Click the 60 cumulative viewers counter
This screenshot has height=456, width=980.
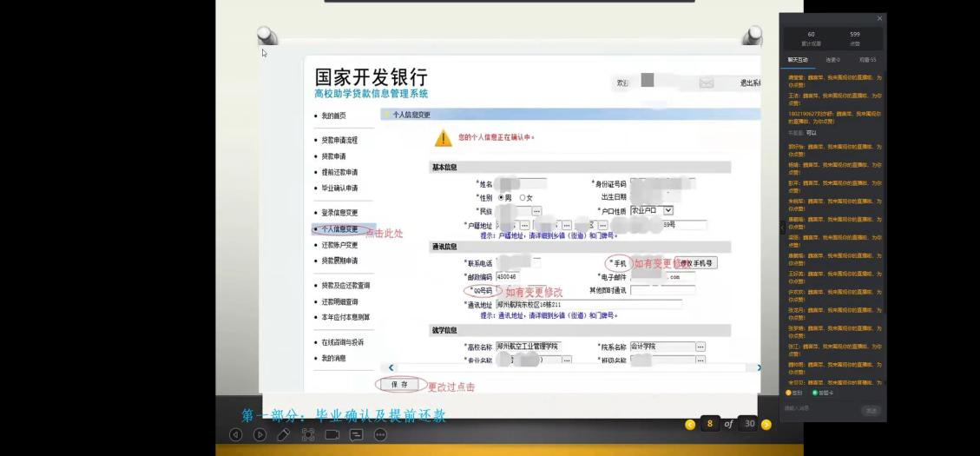pyautogui.click(x=812, y=35)
